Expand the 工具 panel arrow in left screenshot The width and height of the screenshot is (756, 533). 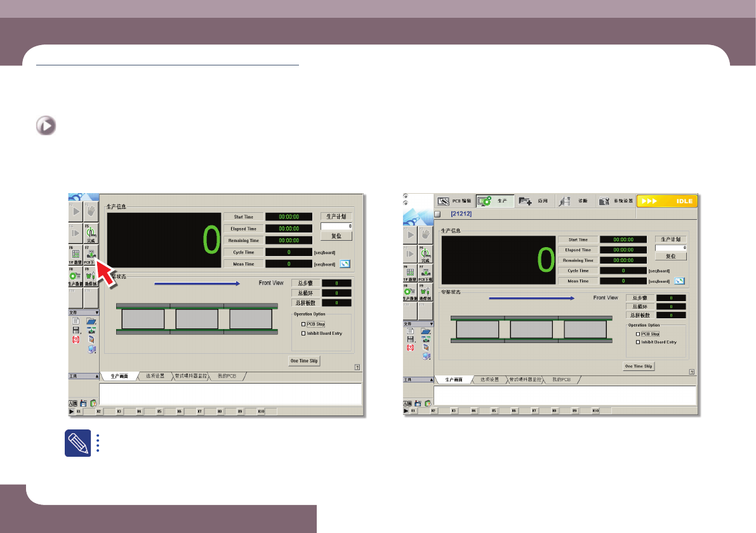(97, 375)
